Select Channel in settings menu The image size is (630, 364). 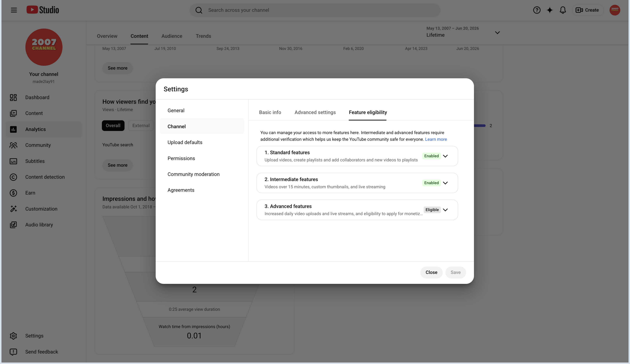tap(202, 126)
